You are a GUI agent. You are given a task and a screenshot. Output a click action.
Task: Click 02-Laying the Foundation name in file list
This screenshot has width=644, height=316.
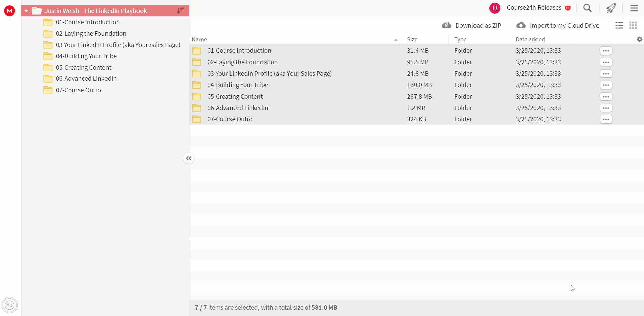243,62
